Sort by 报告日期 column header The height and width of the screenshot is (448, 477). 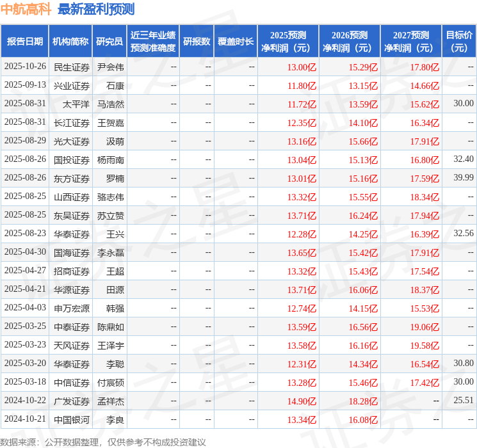pyautogui.click(x=25, y=42)
